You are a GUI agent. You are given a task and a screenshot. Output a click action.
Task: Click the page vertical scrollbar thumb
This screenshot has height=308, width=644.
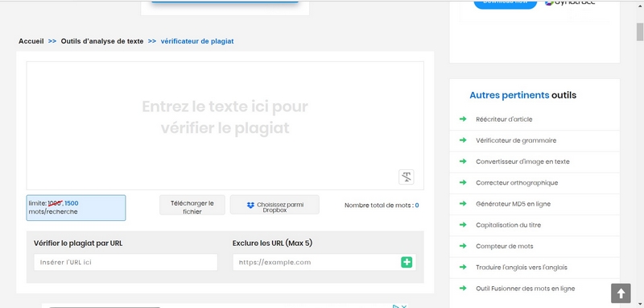[640, 32]
